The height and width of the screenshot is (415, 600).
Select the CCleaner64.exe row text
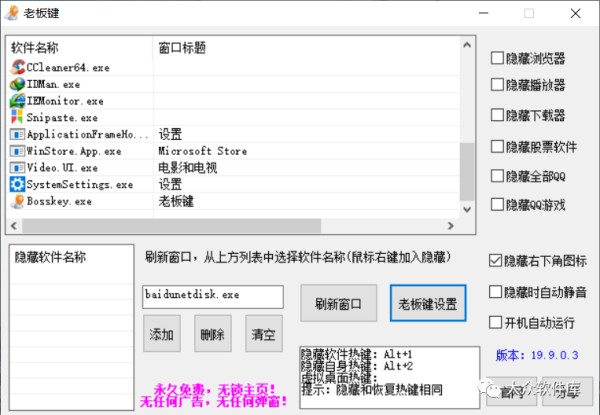click(x=68, y=68)
